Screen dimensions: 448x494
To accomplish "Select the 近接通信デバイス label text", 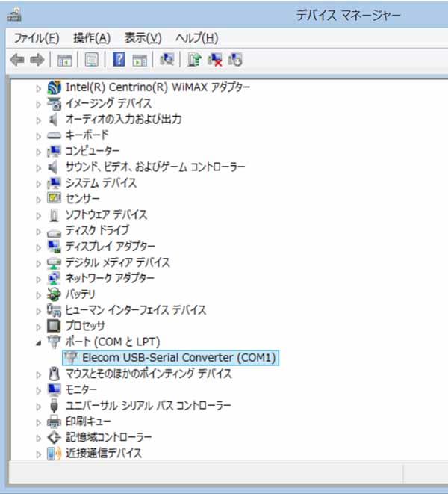I will click(x=103, y=454).
